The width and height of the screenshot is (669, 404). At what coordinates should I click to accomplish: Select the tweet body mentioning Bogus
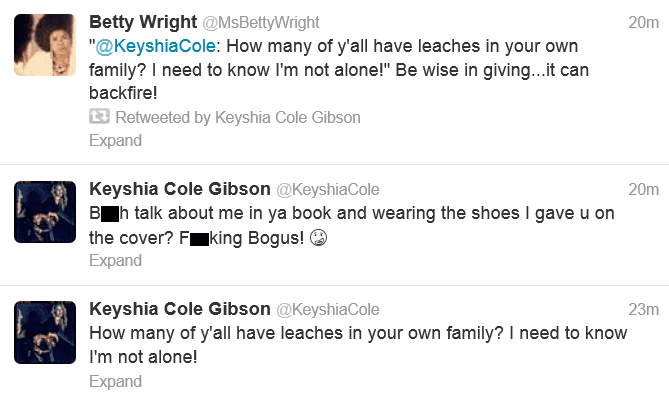(x=352, y=226)
